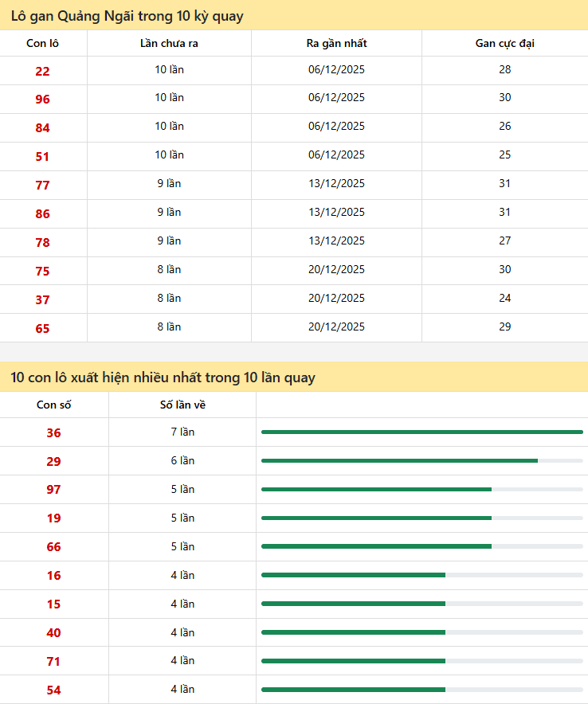Click number 54 in the bottom row
Viewport: 588px width, 704px height.
pyautogui.click(x=53, y=690)
